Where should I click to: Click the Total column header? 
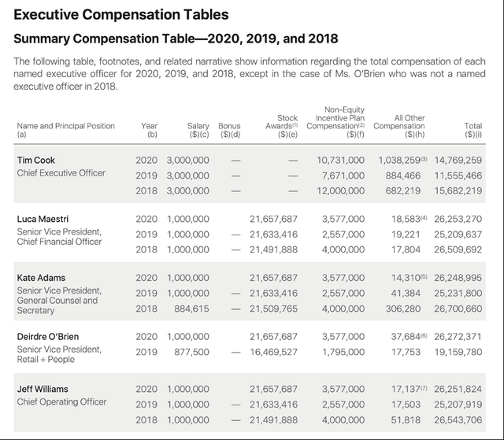473,130
